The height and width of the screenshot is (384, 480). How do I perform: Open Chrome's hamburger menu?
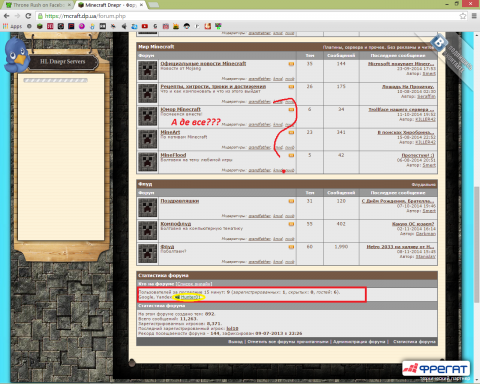click(474, 16)
